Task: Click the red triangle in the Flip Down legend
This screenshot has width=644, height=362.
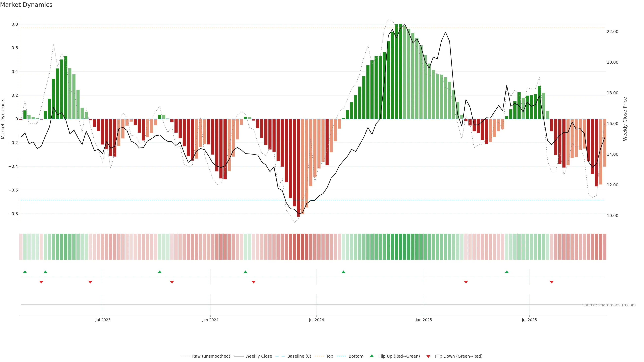Action: tap(428, 356)
